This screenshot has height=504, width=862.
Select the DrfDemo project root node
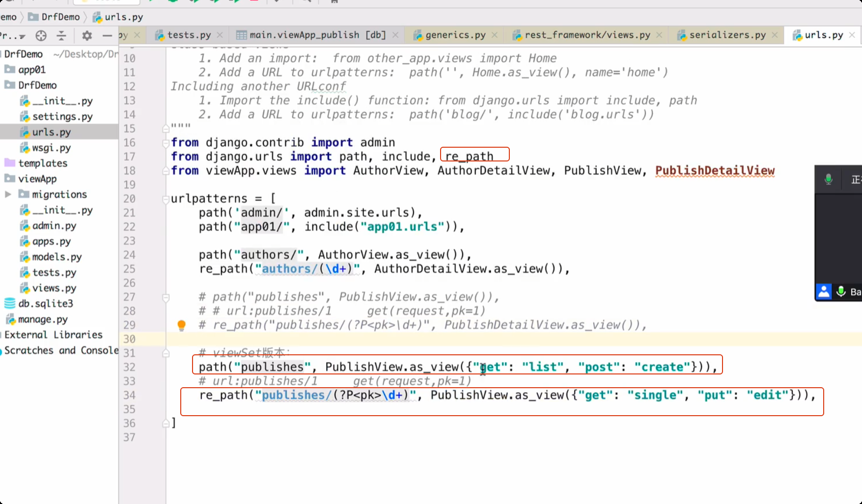click(24, 54)
